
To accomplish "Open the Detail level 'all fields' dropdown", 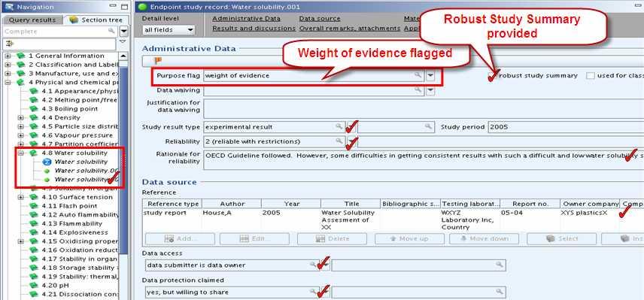I will pyautogui.click(x=169, y=29).
